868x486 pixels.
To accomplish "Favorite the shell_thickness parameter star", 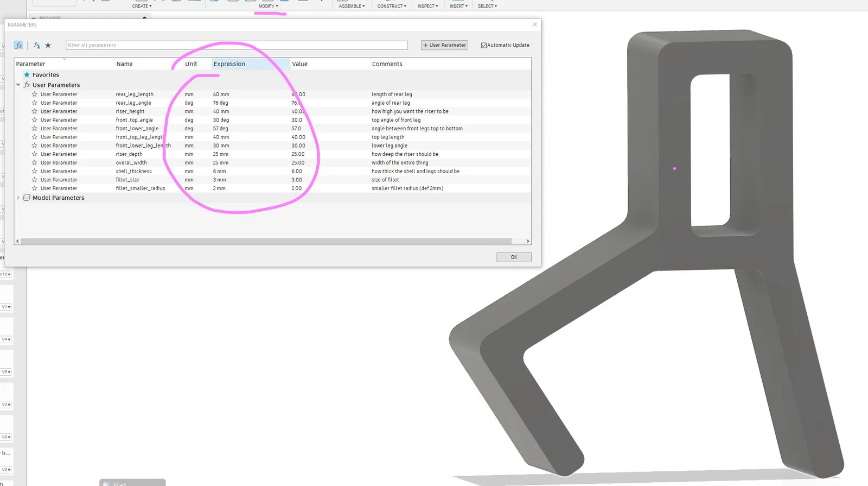I will pyautogui.click(x=35, y=171).
